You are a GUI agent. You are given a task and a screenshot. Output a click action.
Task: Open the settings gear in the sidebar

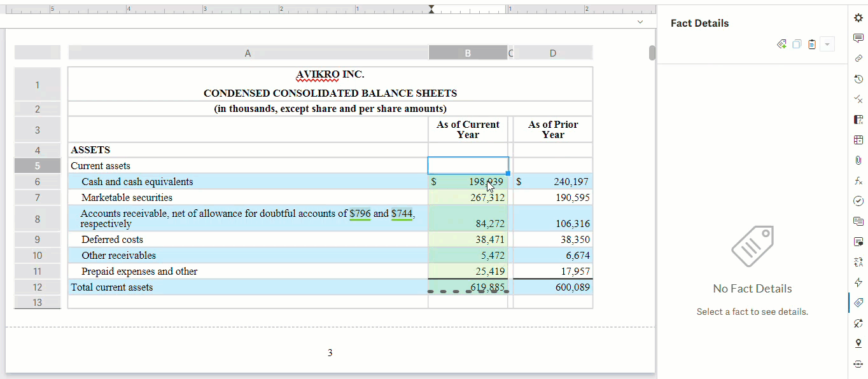[858, 18]
